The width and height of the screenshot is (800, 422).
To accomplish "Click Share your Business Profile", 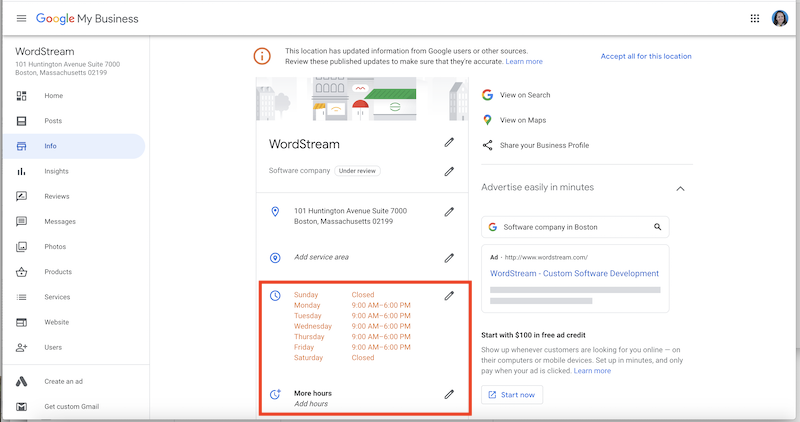I will point(544,145).
